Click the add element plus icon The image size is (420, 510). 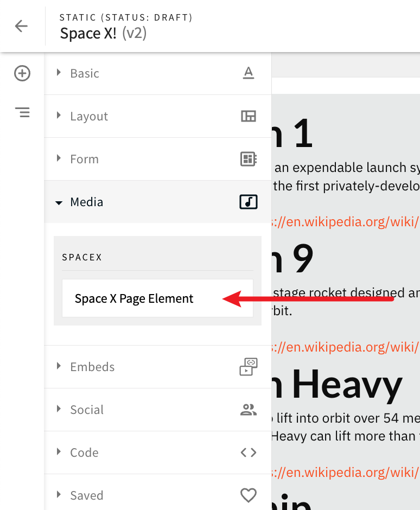(22, 73)
